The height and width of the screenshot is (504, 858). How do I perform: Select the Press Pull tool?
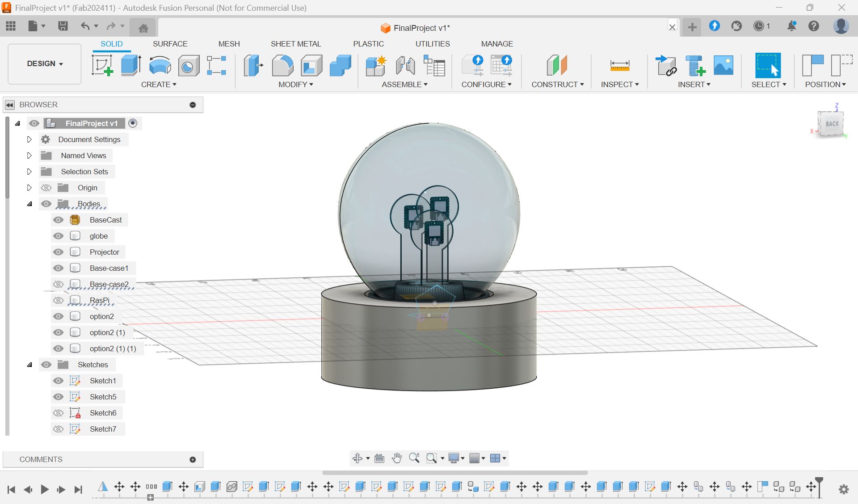pos(253,65)
